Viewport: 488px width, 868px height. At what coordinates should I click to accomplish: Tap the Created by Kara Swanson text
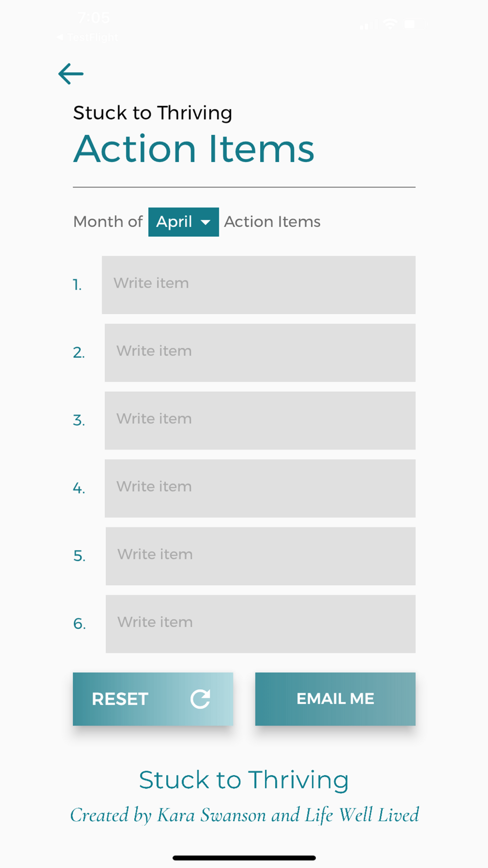(244, 815)
